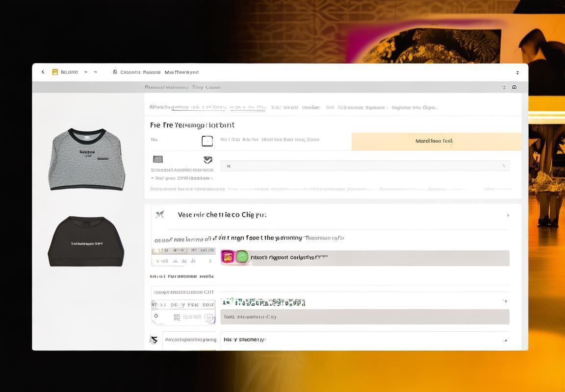Click the black flag icon at bottom left
Image resolution: width=565 pixels, height=392 pixels.
[x=154, y=339]
